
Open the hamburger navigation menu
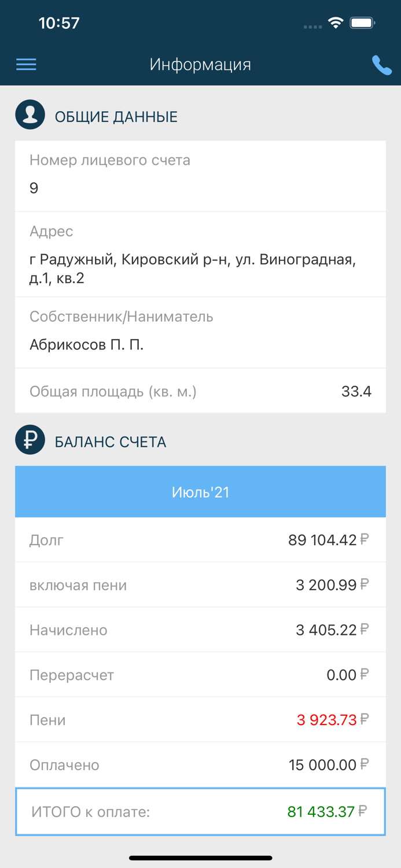point(25,64)
